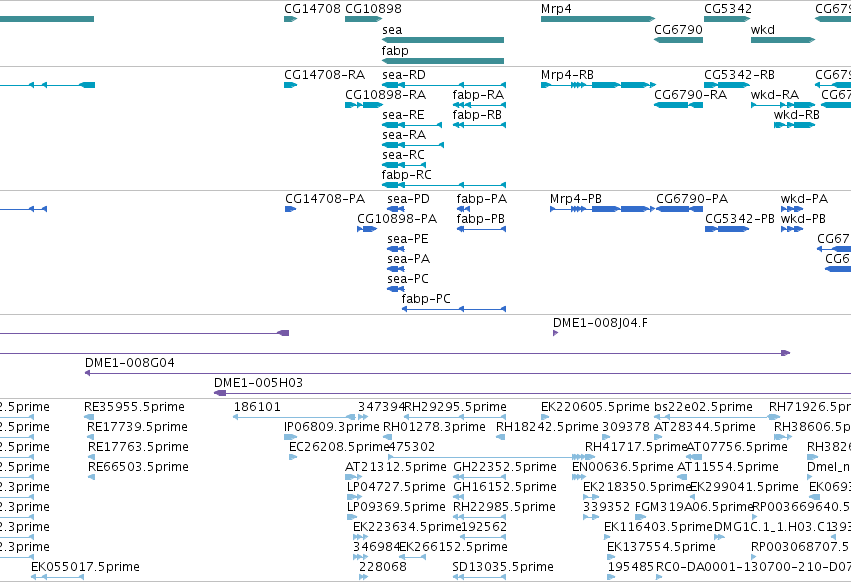Click transcript sea-RA
This screenshot has width=851, height=582.
click(404, 135)
